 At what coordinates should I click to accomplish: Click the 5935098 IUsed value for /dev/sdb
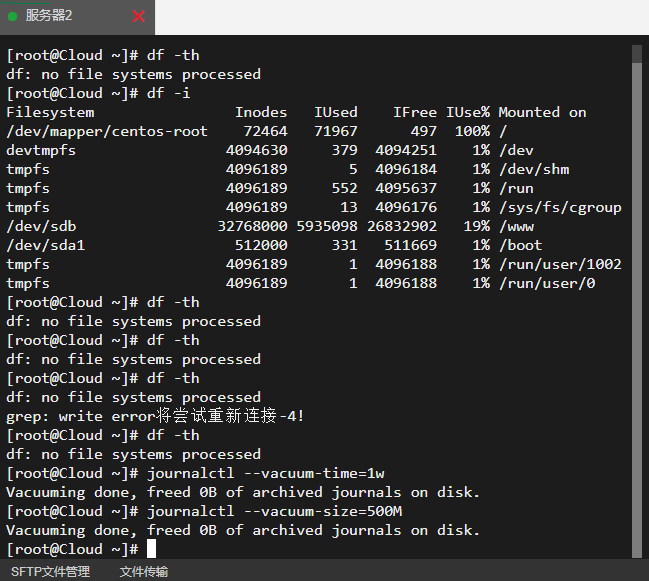tap(327, 226)
